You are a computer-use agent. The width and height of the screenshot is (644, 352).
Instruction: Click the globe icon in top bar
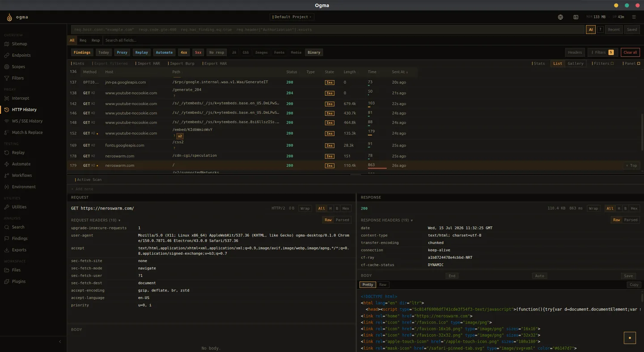(560, 17)
